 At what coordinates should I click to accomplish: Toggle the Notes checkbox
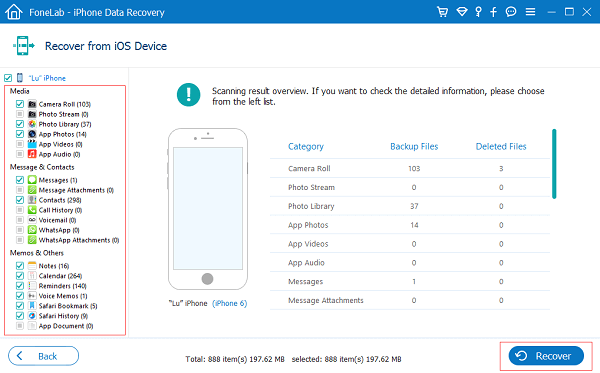click(20, 266)
